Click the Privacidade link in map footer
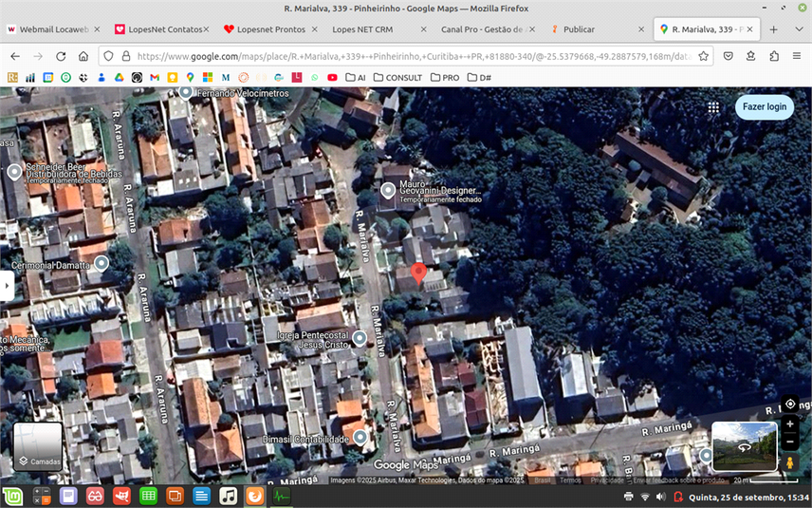Viewport: 812px width, 508px height. tap(607, 480)
